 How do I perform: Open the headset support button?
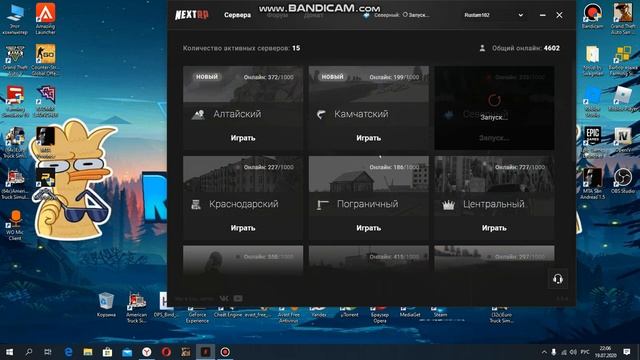pos(558,279)
